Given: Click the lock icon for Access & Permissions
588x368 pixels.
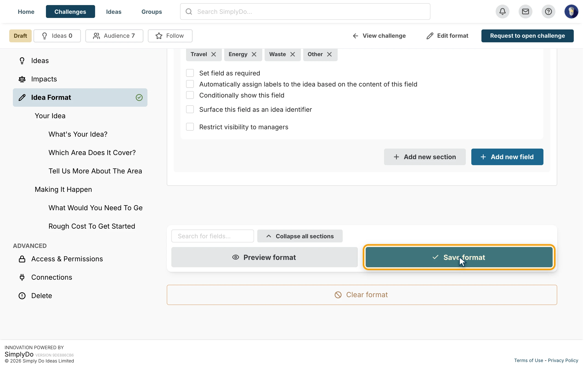Looking at the screenshot, I should (22, 259).
